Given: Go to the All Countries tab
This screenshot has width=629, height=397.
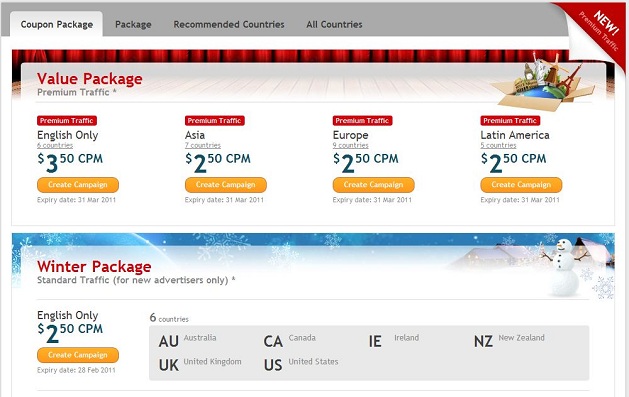Looking at the screenshot, I should tap(334, 24).
